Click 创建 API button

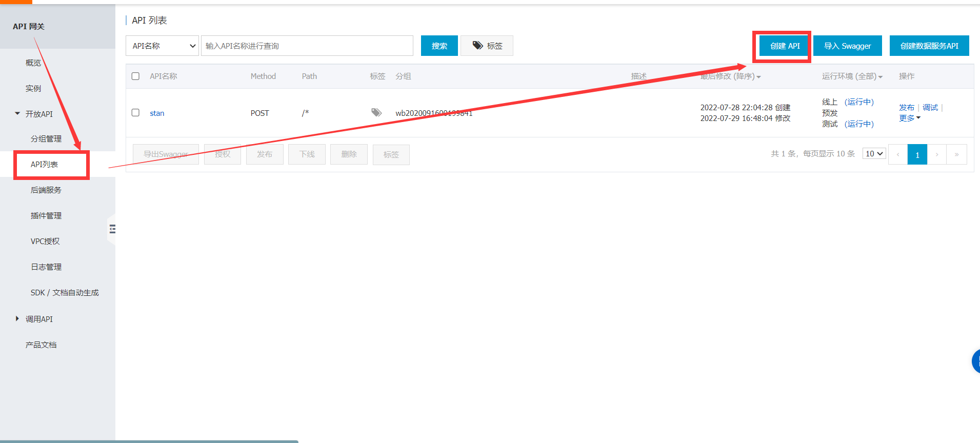[x=785, y=46]
